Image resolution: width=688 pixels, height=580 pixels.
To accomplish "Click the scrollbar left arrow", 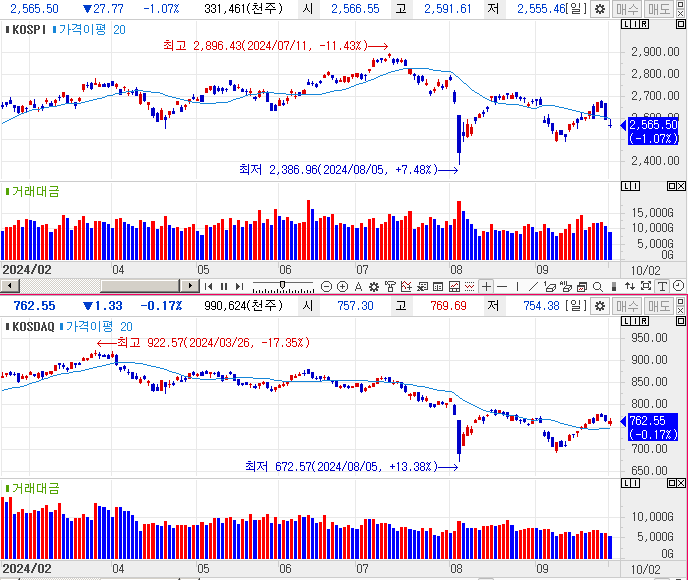I will [10, 286].
